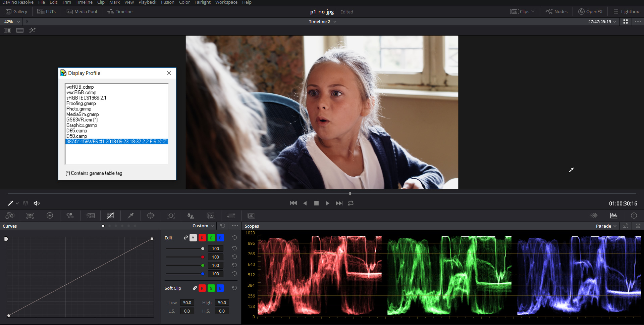Close the Display Profile dialog

pyautogui.click(x=169, y=73)
